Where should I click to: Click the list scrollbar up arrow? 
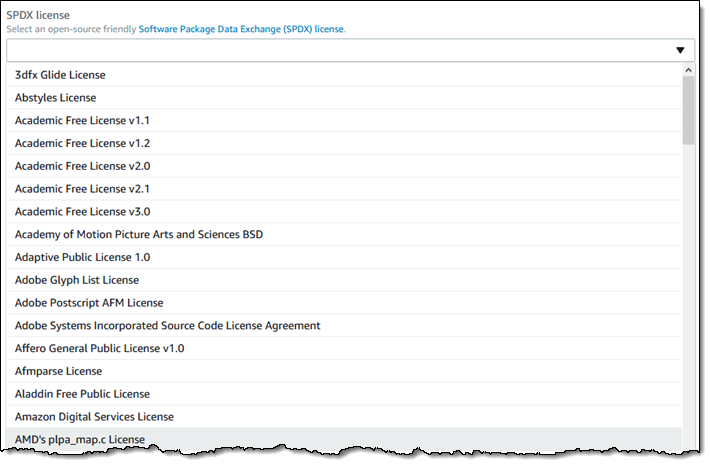pyautogui.click(x=688, y=71)
